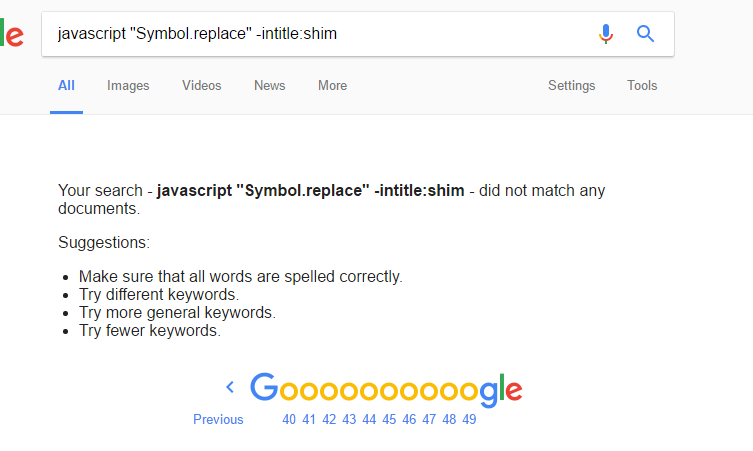Open the Settings dropdown
The width and height of the screenshot is (753, 451).
[x=571, y=85]
